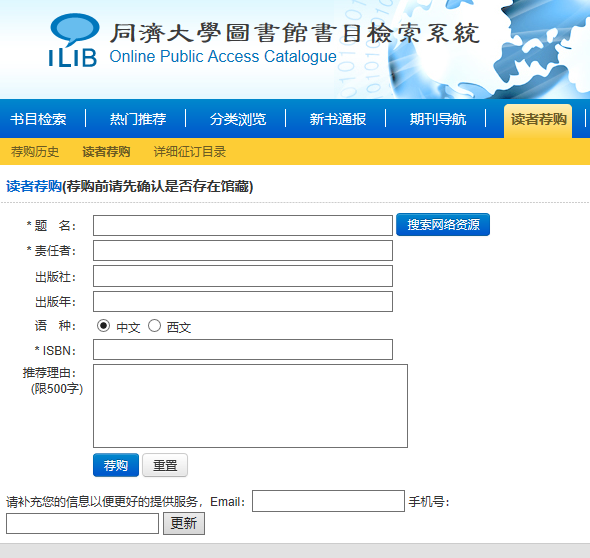Open the 期刊导航 tab

[438, 119]
